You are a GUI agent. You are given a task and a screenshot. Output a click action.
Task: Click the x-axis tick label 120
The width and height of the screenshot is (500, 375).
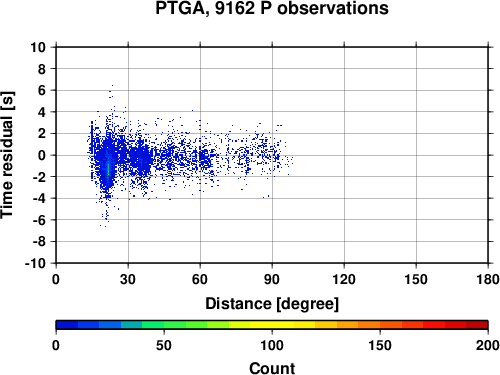(x=344, y=279)
